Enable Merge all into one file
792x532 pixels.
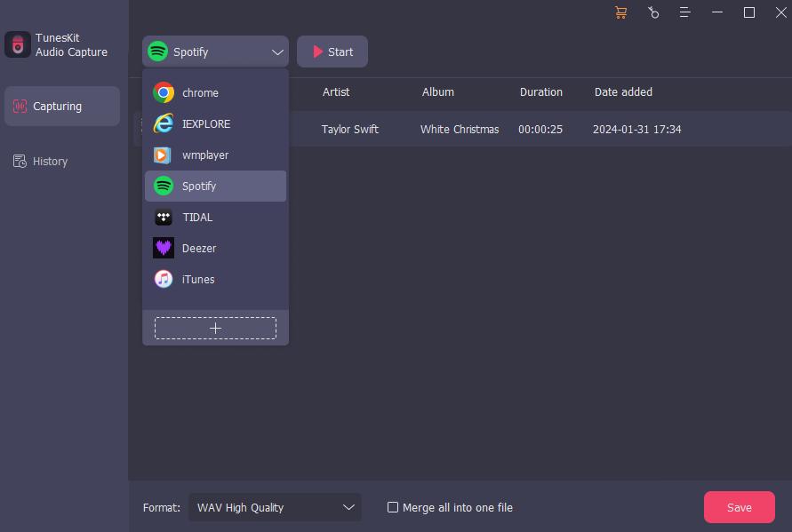[x=392, y=507]
